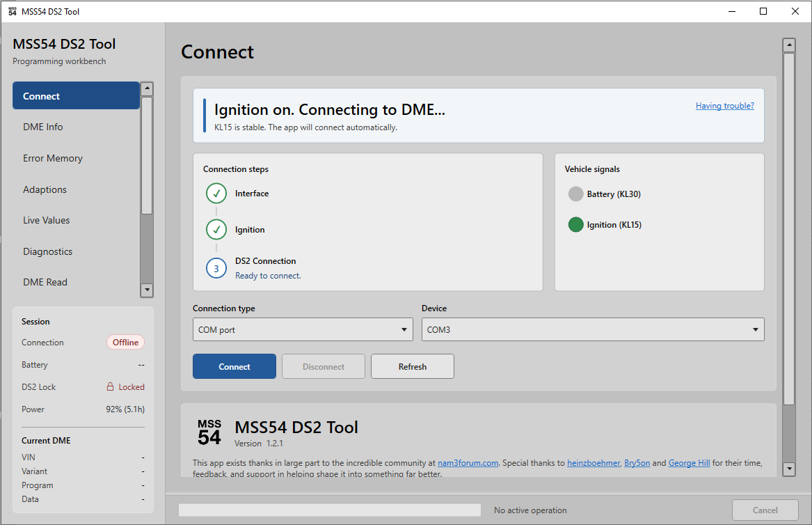Click the MSS54 title bar app icon
The image size is (812, 525).
13,11
